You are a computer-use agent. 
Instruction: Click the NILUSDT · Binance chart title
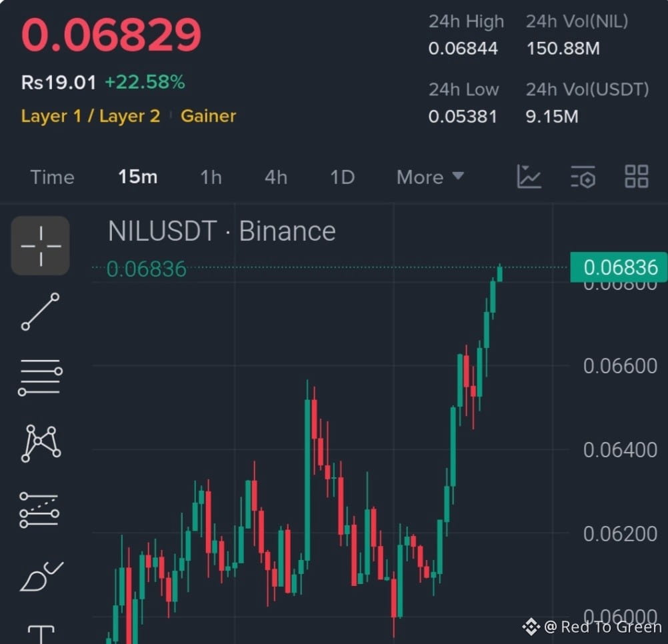221,231
